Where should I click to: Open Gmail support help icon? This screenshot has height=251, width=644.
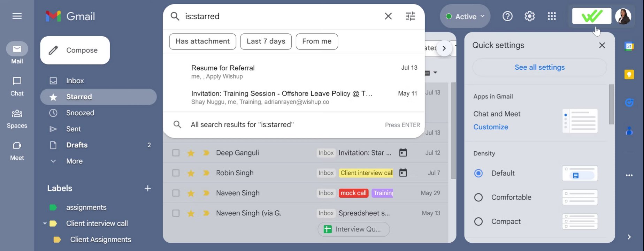point(507,16)
